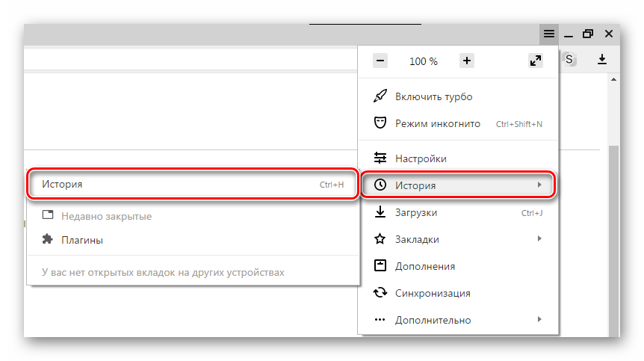Click the vertical scrollbar thumb
Screen dimensions: 644x361
(613, 240)
